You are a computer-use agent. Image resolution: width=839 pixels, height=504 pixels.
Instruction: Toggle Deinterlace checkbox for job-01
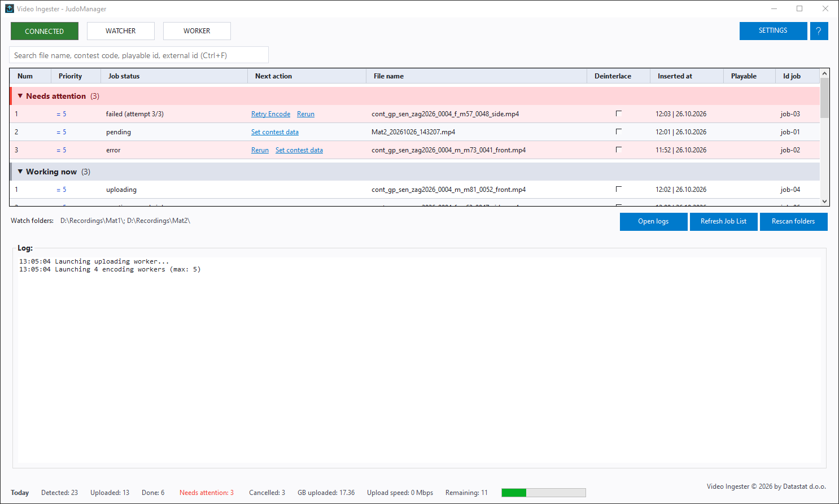coord(619,132)
